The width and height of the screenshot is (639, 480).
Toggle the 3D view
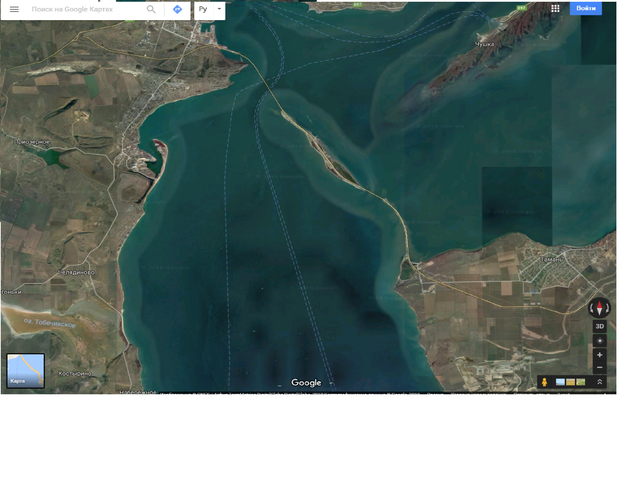coord(599,326)
